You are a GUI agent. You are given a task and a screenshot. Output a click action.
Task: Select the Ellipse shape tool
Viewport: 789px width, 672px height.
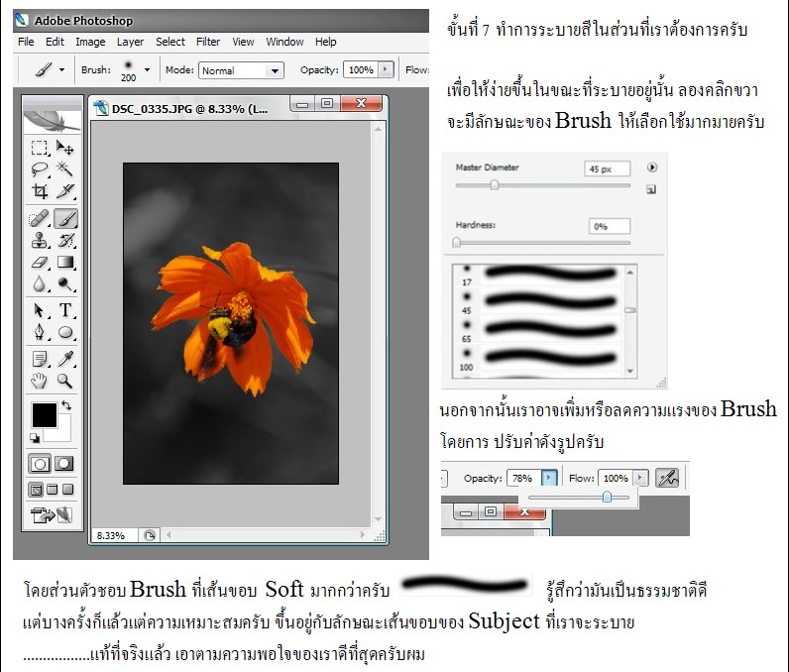coord(65,332)
